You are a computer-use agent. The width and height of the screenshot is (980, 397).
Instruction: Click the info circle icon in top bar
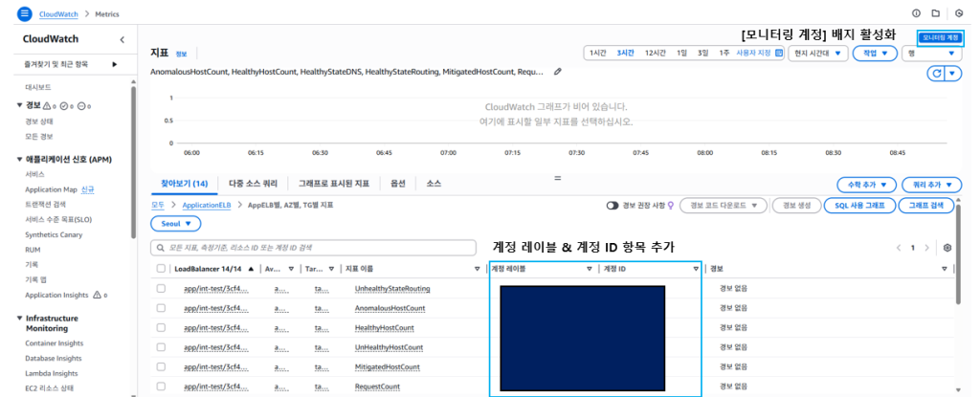916,13
